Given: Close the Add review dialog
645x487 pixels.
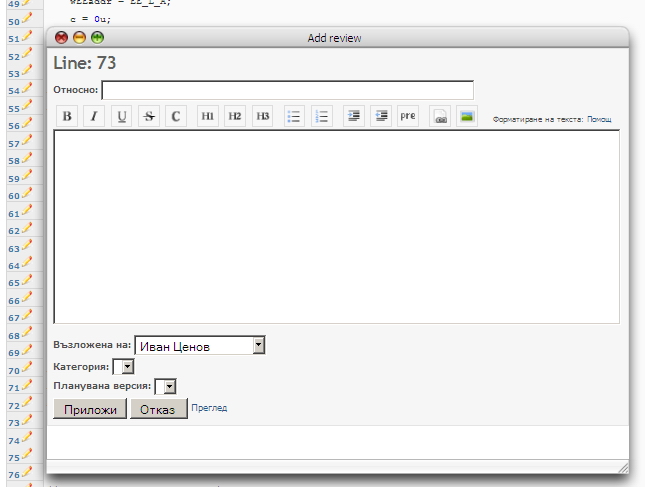Looking at the screenshot, I should [61, 38].
